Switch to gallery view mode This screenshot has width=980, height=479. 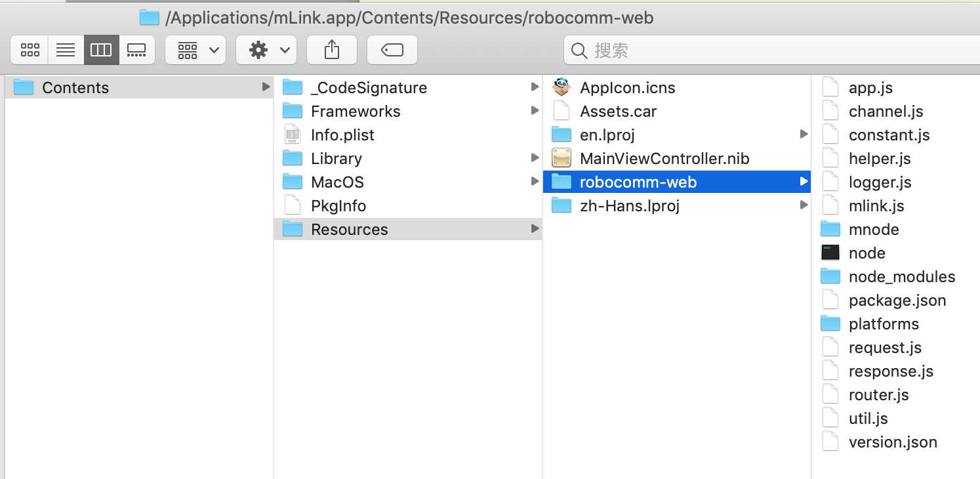136,50
